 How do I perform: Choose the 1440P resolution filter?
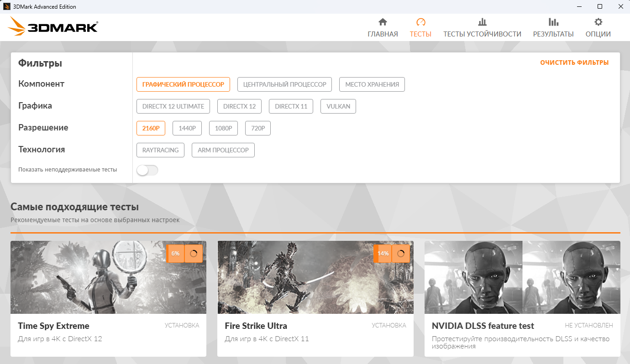(187, 128)
